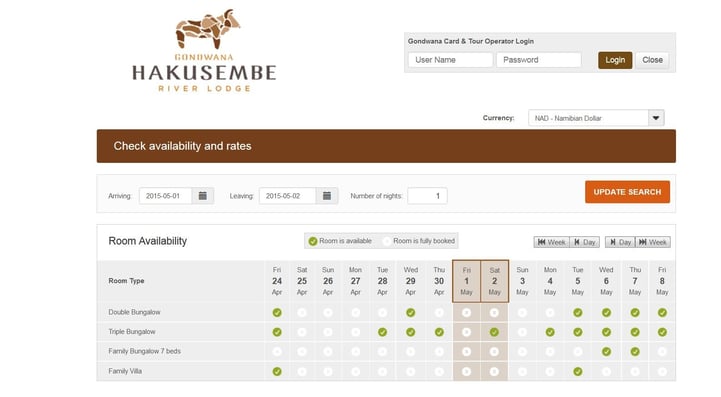Advance availability forward one day

click(620, 242)
